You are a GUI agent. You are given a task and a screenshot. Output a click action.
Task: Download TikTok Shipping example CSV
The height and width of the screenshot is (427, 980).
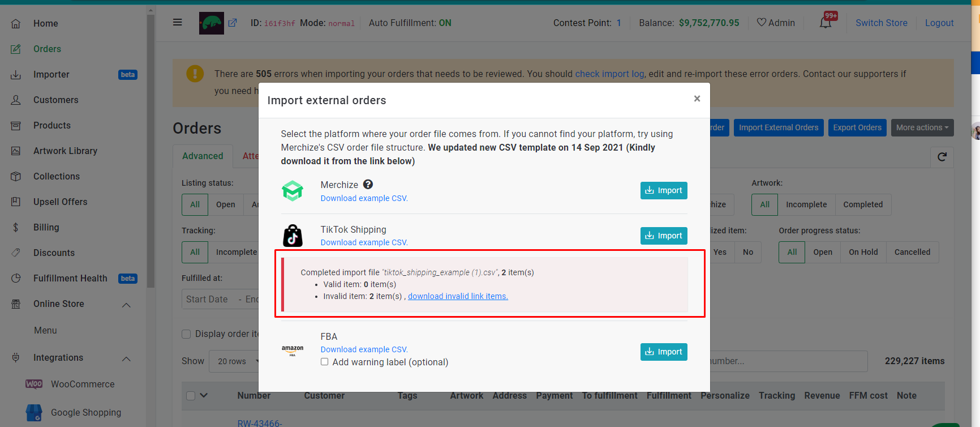click(x=364, y=242)
